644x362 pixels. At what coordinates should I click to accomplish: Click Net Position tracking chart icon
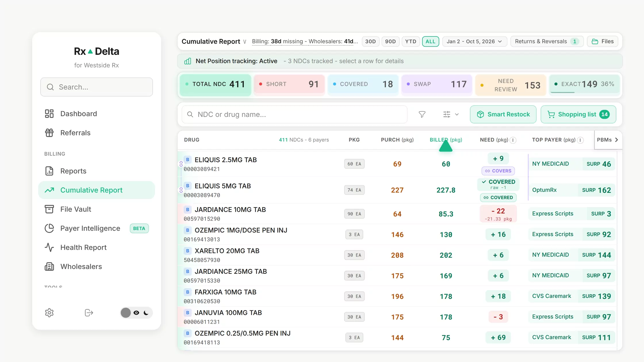click(188, 61)
